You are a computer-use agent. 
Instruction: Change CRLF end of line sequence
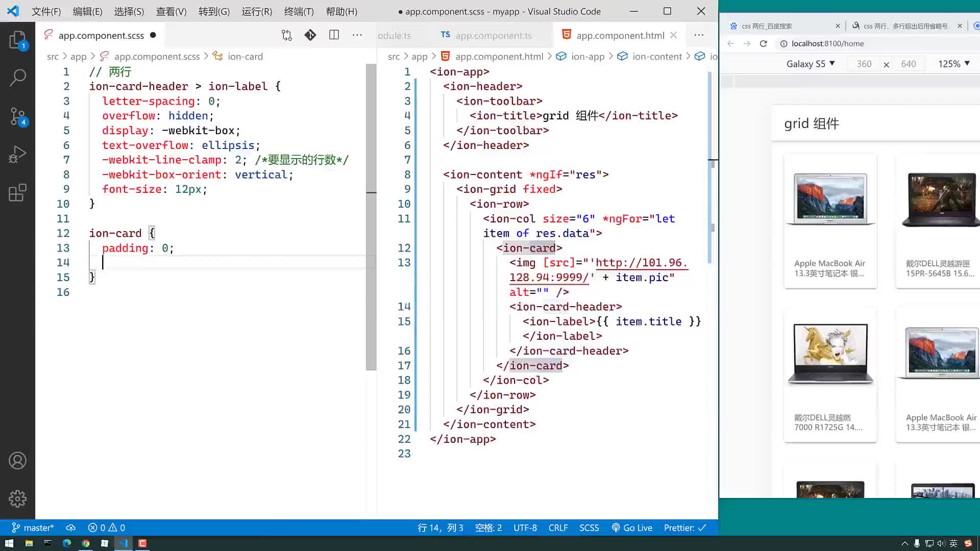tap(558, 528)
